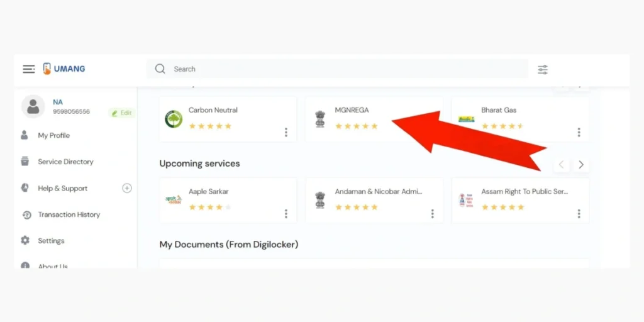Open Carbon Neutral three-dot options menu

(x=286, y=132)
